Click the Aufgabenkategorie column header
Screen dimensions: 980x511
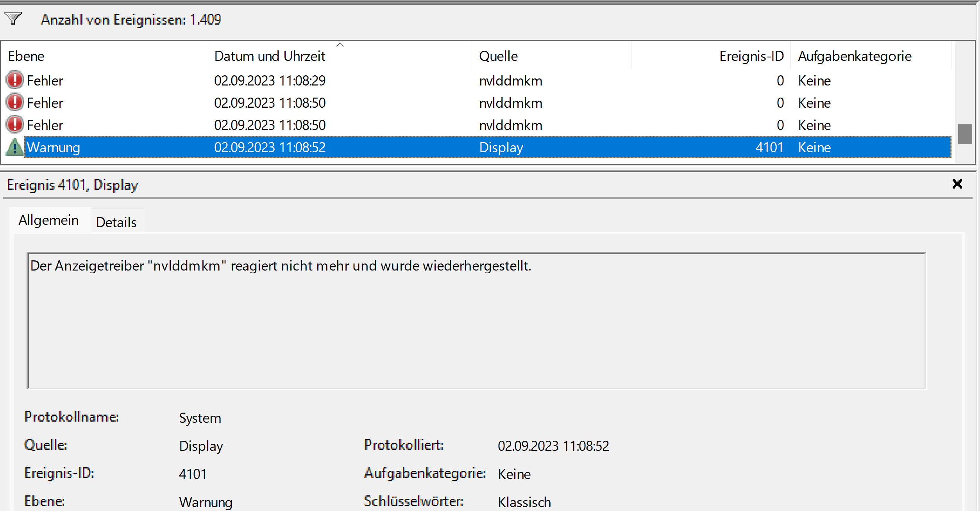tap(855, 56)
